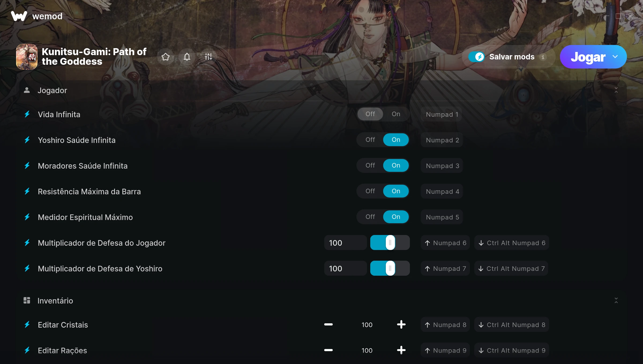Click the Numpad 3 hotkey button

click(442, 166)
